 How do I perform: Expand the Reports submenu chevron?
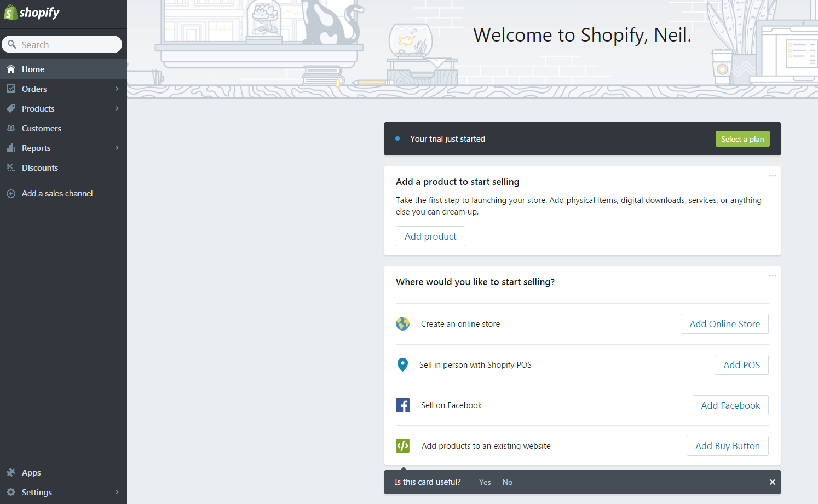pyautogui.click(x=117, y=148)
